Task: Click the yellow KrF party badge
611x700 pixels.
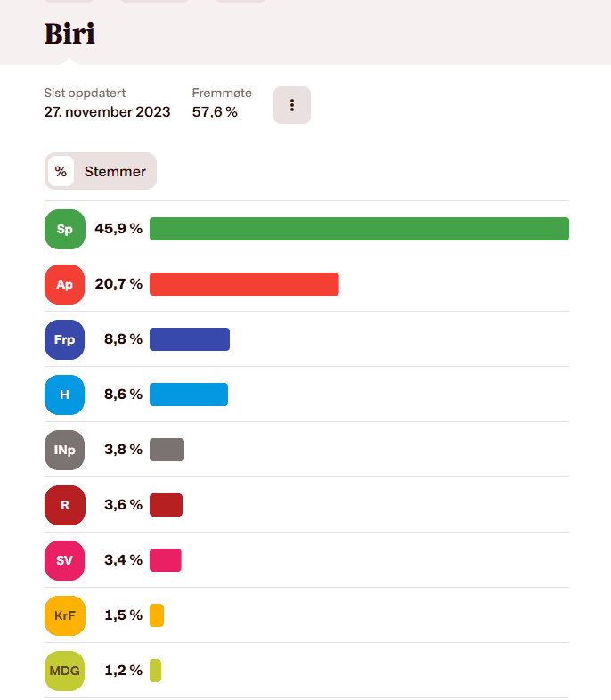Action: click(65, 615)
